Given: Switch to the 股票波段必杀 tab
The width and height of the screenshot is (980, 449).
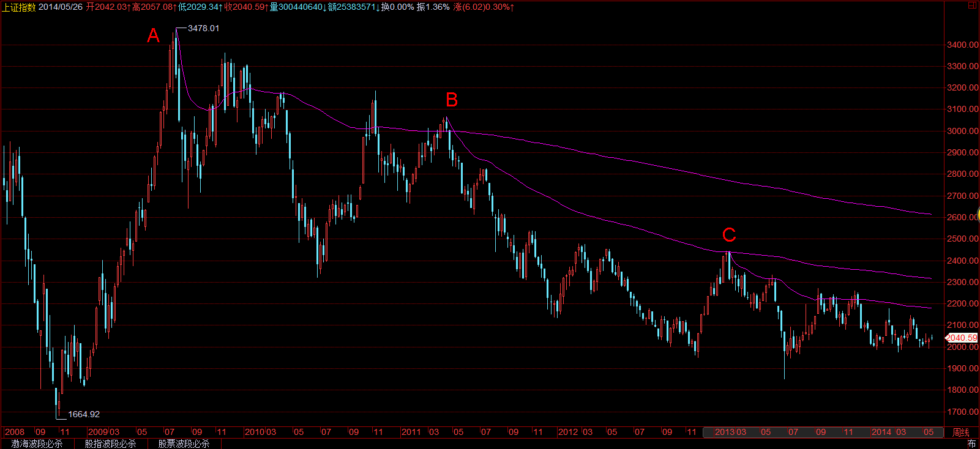Looking at the screenshot, I should (x=184, y=443).
